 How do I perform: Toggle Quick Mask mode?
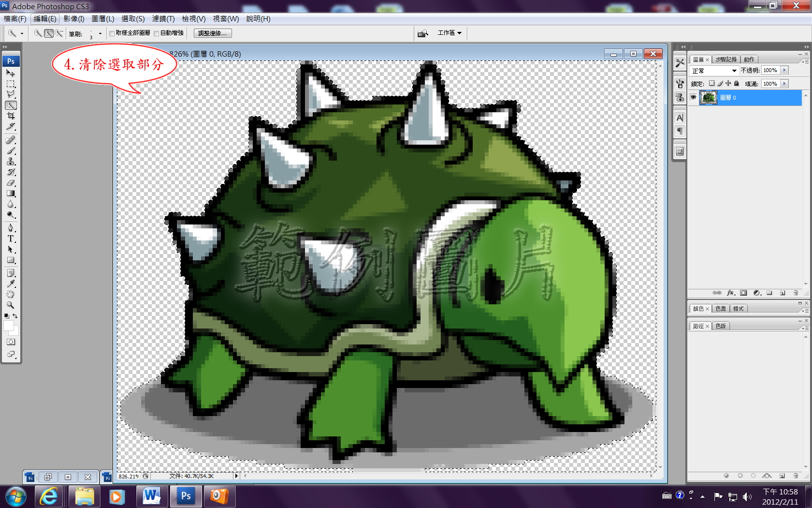tap(11, 342)
